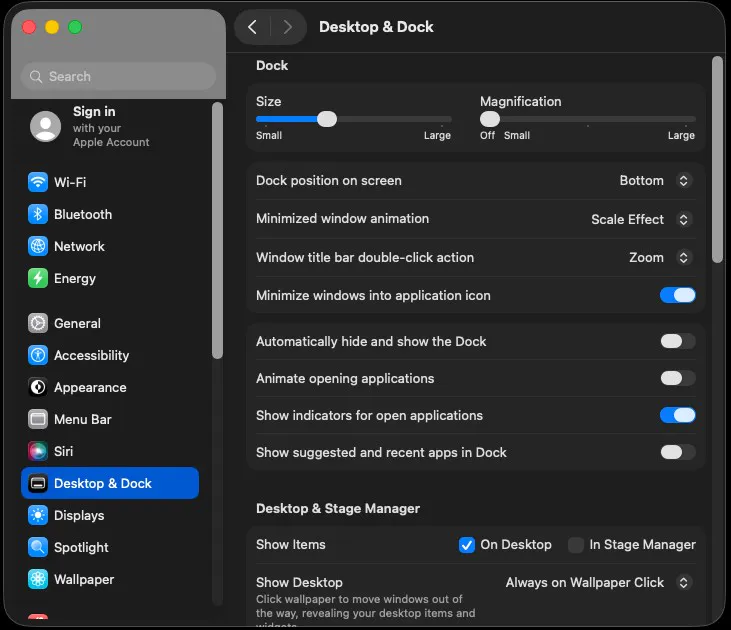
Task: Open the Siri icon in sidebar
Action: (38, 451)
